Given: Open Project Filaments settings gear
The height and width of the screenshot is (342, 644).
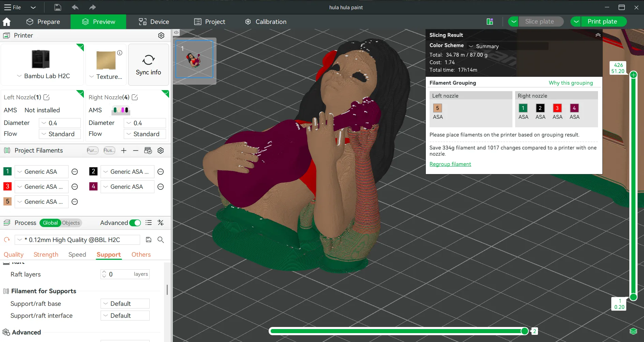Looking at the screenshot, I should 161,151.
